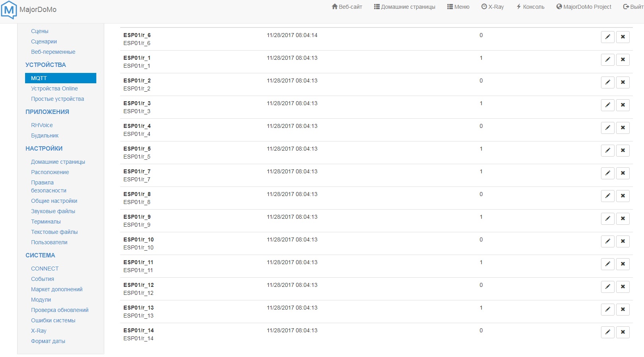Edit the ESP01/r_3 MQTT entry
Screen dimensions: 644x357
[607, 105]
